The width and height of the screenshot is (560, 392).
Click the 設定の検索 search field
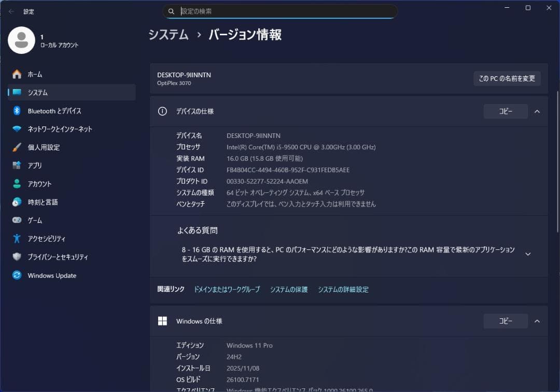pos(280,11)
